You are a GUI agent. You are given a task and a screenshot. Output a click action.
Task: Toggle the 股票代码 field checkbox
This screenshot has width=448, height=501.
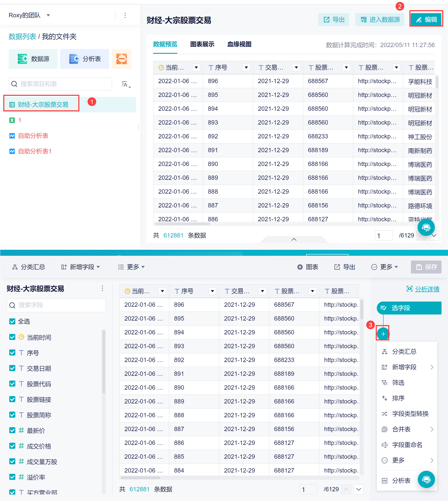[12, 384]
